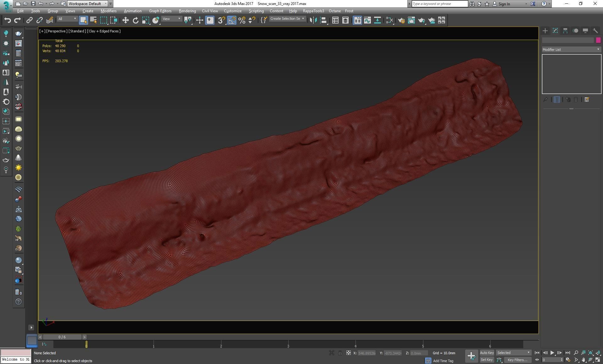The image size is (603, 364).
Task: Toggle the Angle Snap button
Action: point(232,20)
